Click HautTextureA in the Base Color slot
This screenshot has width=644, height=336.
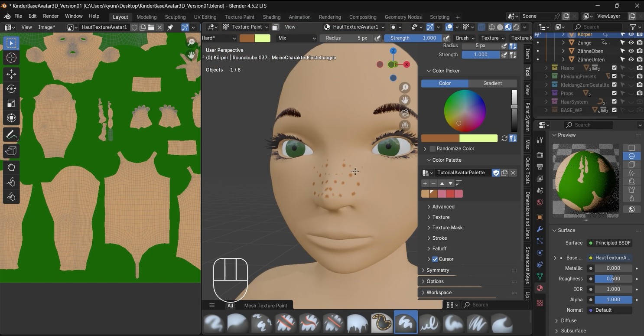point(612,258)
